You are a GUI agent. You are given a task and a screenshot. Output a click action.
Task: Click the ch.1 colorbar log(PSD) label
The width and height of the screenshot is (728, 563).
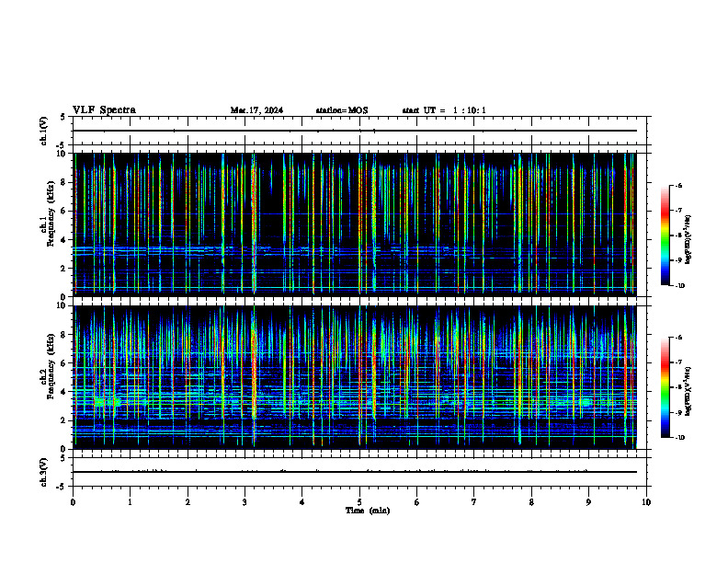tap(688, 239)
